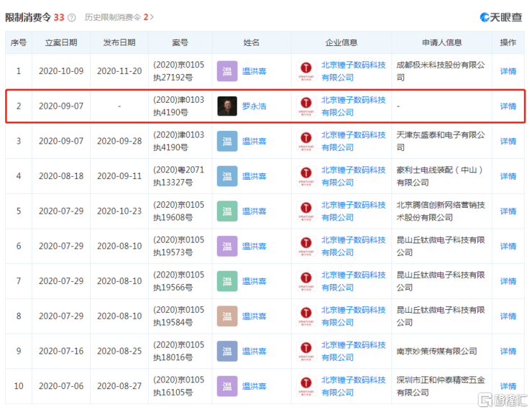Screen dimensions: 532x412
Task: Click the 申请人信息 column header
Action: [x=441, y=42]
